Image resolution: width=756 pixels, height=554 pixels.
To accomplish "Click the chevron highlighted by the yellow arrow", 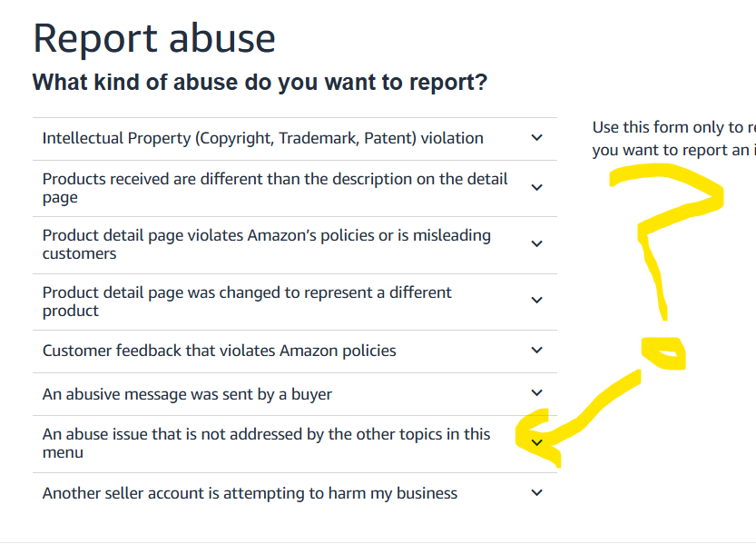I will (x=536, y=442).
